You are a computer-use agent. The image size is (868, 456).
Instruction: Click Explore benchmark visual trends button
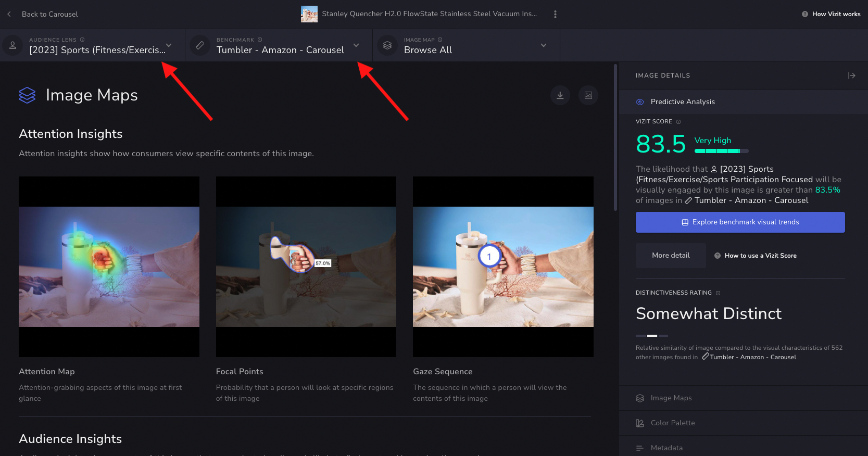[x=740, y=222]
